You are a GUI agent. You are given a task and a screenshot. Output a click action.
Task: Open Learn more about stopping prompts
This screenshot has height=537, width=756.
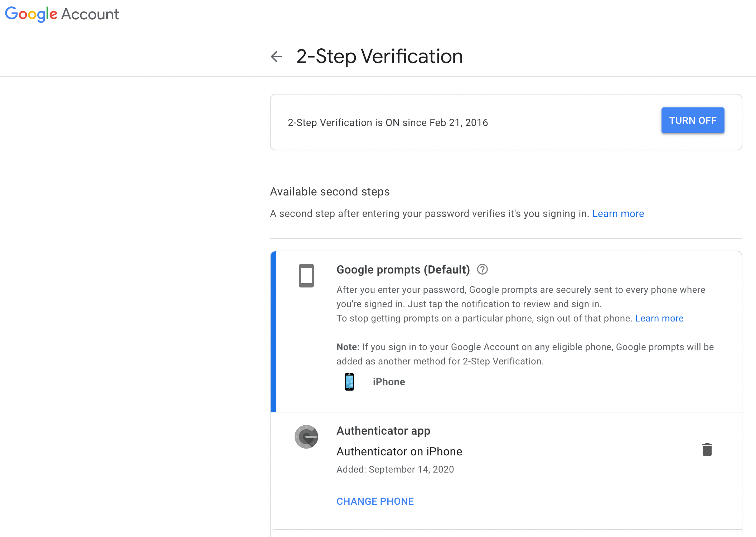[659, 318]
